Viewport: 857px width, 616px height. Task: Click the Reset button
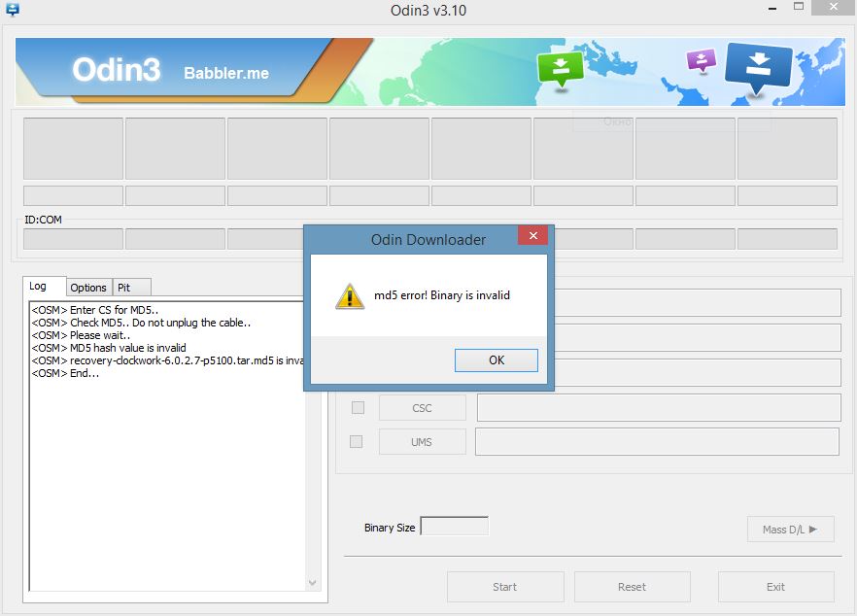[632, 587]
